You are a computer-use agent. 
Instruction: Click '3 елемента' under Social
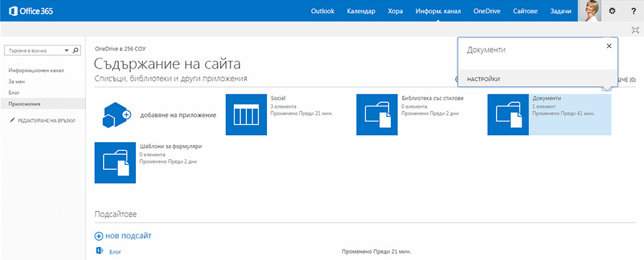click(x=283, y=106)
